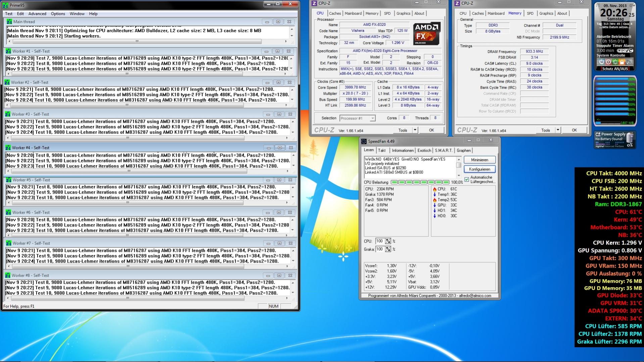
Task: Click the Graka fan percentage field in SpeedFan
Action: click(380, 249)
